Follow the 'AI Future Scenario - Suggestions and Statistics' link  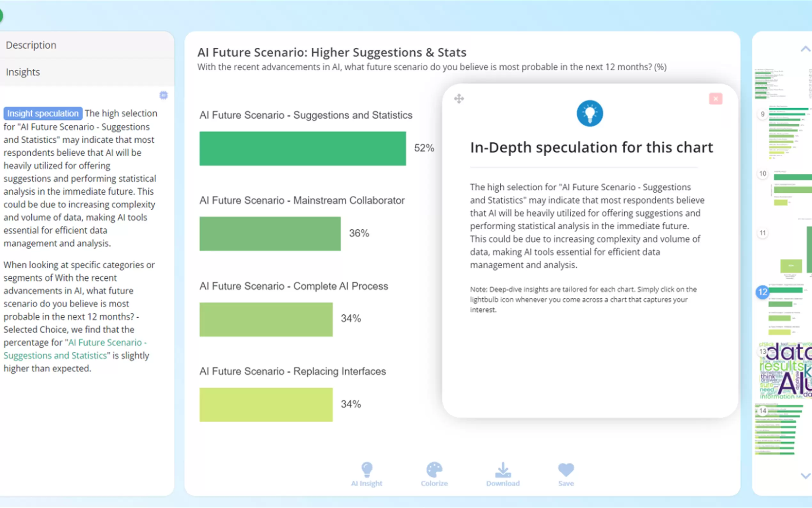coord(75,349)
